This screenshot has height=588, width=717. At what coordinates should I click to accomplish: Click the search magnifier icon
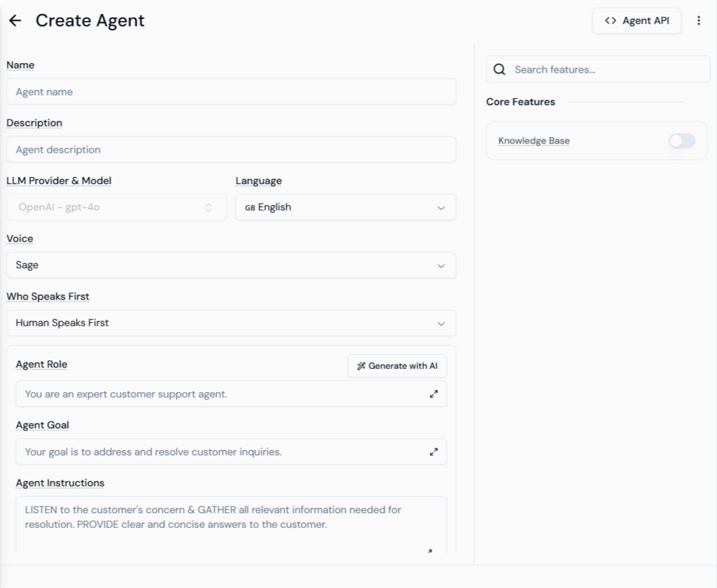[x=499, y=69]
